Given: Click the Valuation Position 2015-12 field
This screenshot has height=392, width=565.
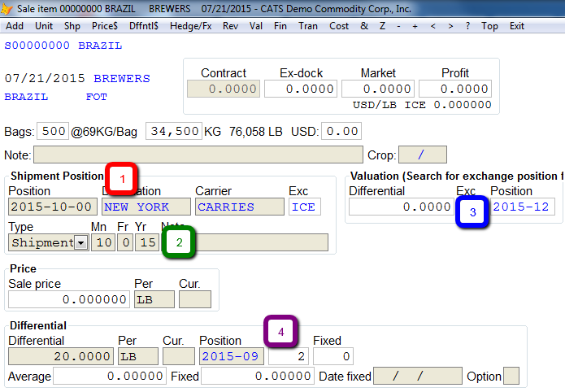Looking at the screenshot, I should point(523,207).
